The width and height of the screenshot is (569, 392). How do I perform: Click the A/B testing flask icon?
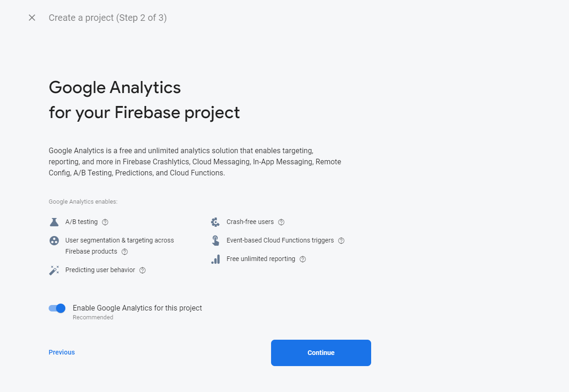(54, 222)
